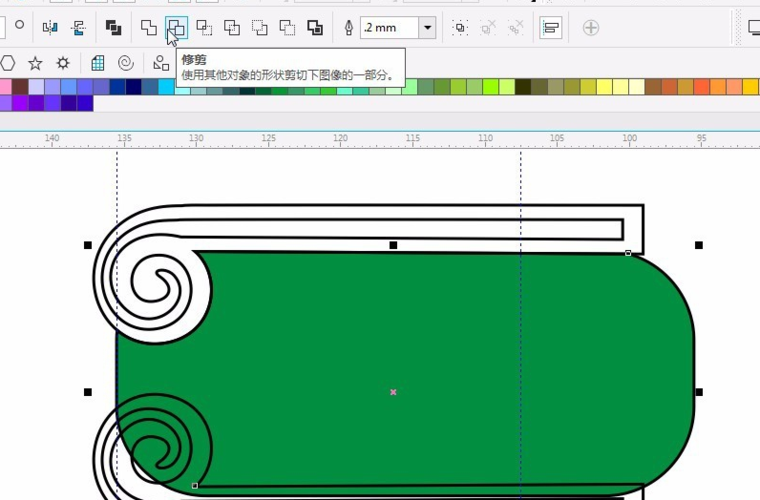Apply Simplify shaping to objects

(x=232, y=28)
